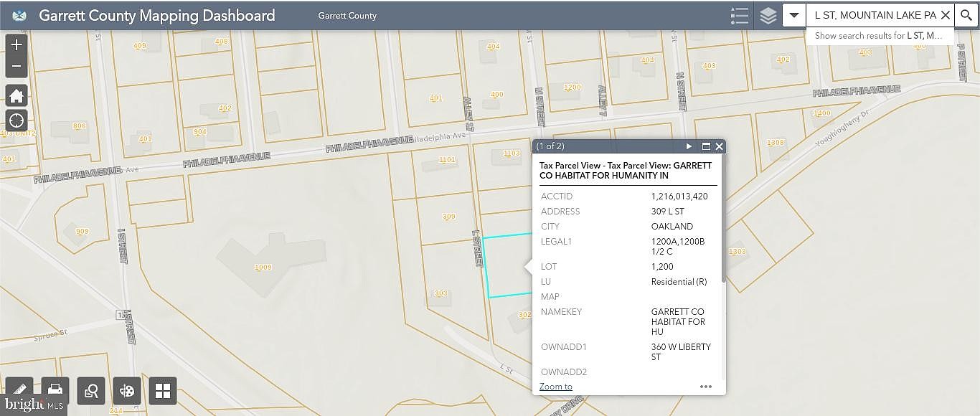Open the Measurement ruler tool
The image size is (980, 416).
(x=19, y=390)
